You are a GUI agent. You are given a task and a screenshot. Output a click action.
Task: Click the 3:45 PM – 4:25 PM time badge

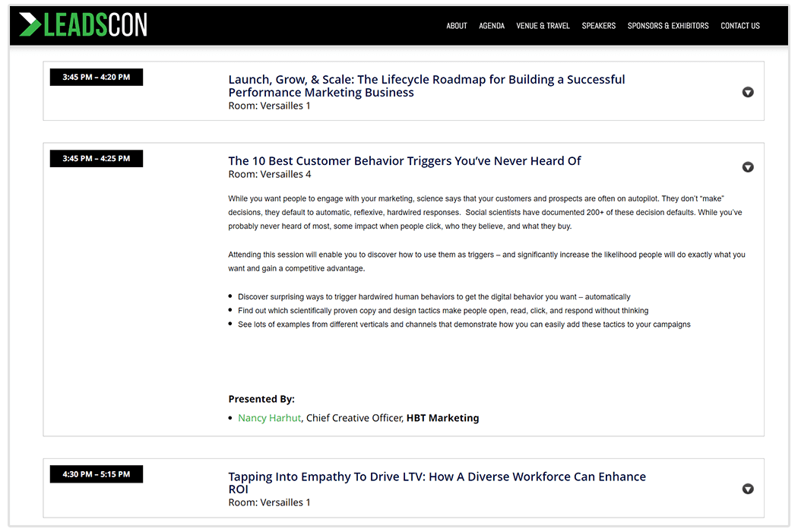coord(96,158)
